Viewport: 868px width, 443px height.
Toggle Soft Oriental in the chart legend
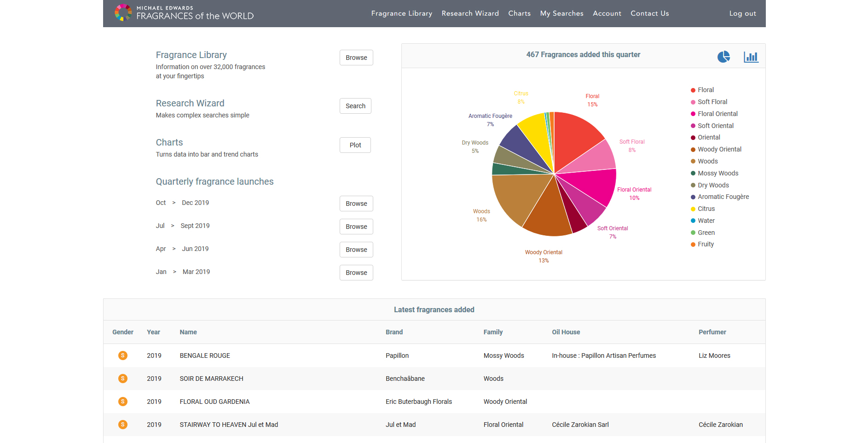click(x=712, y=126)
